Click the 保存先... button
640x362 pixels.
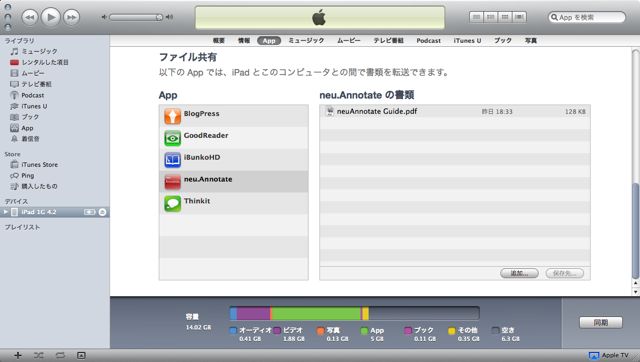[x=564, y=273]
